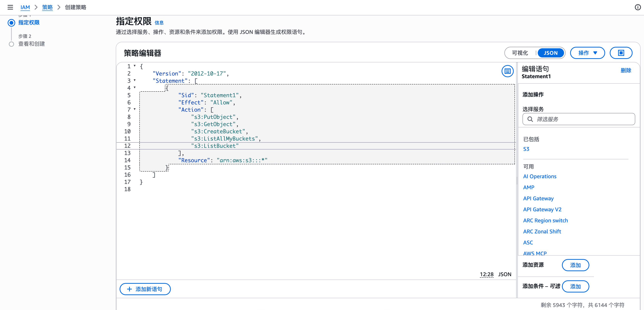Click 删除 to delete Statement1
The image size is (644, 310).
click(x=626, y=70)
